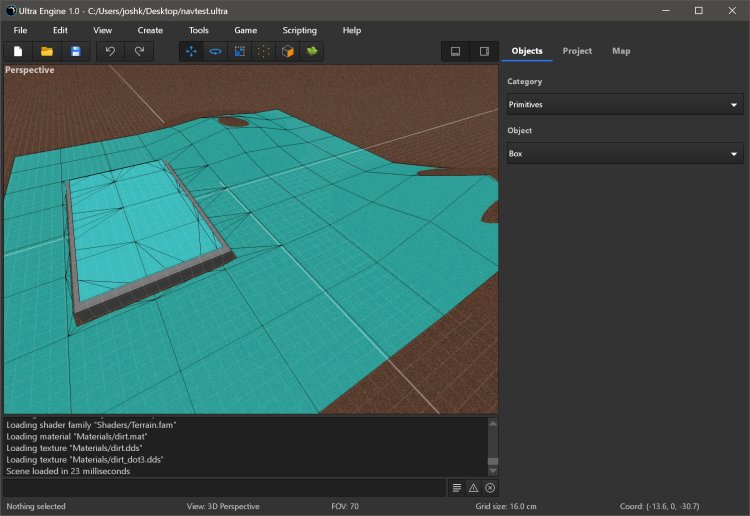Screen dimensions: 750x516
Task: Click the Open folder icon
Action: click(46, 51)
